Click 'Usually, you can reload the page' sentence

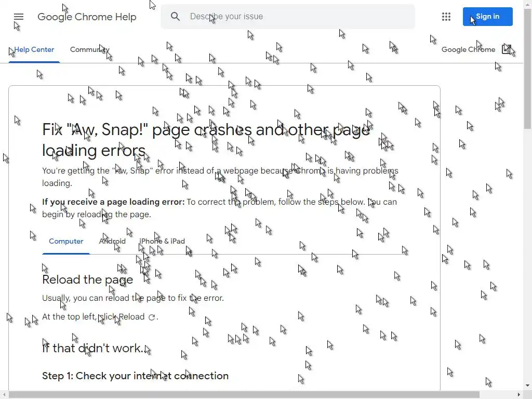(x=133, y=298)
